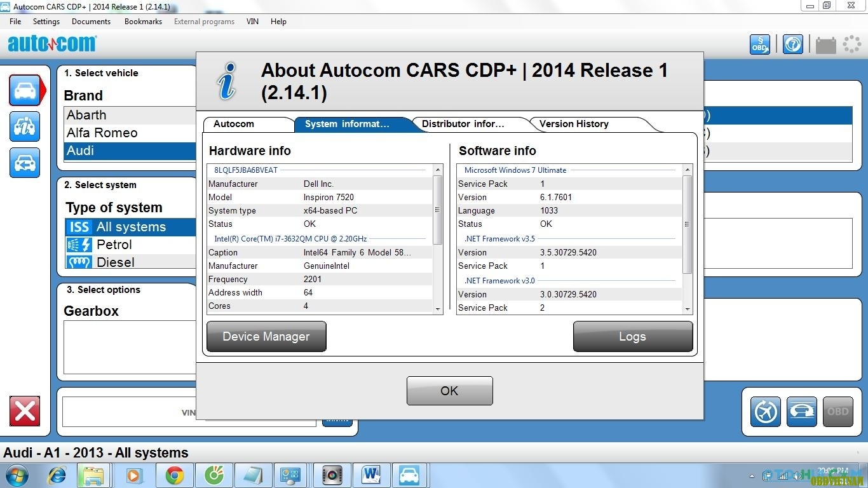
Task: Click the Dell Inc. manufacturer value
Action: [x=318, y=184]
